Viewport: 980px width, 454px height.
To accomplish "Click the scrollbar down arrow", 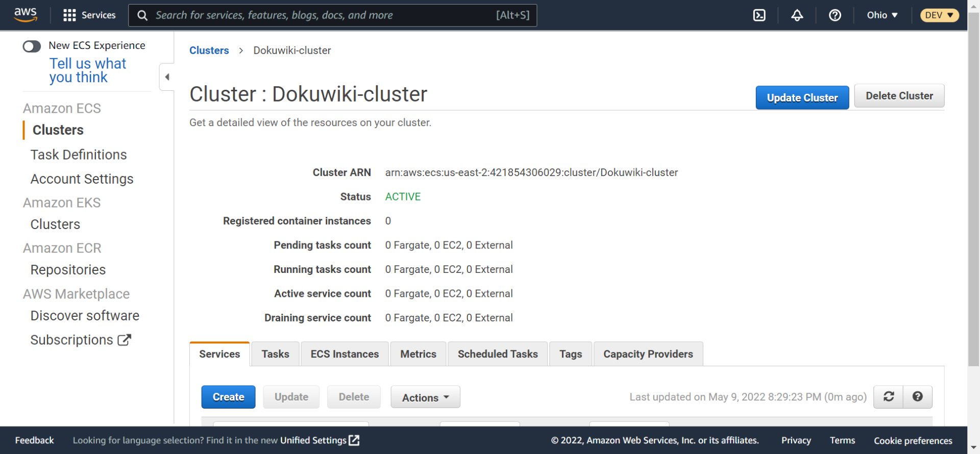I will coord(974,448).
